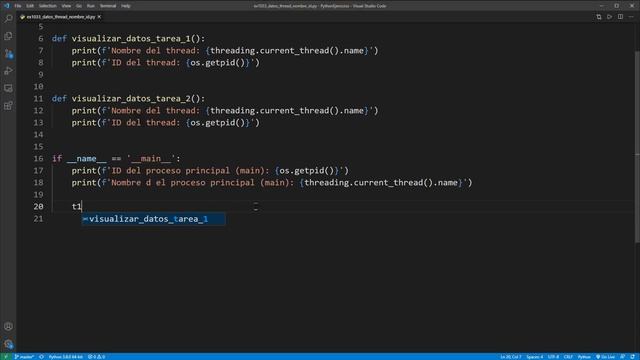
Task: Open the Selection menu
Action: [47, 6]
